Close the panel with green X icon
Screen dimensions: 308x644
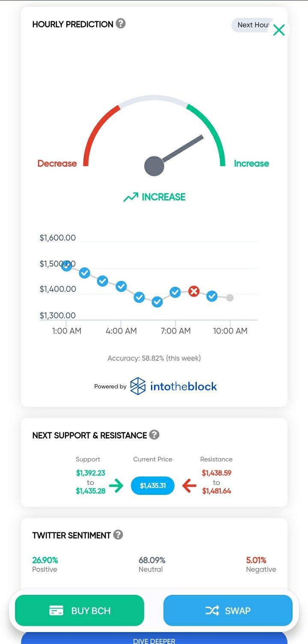279,30
